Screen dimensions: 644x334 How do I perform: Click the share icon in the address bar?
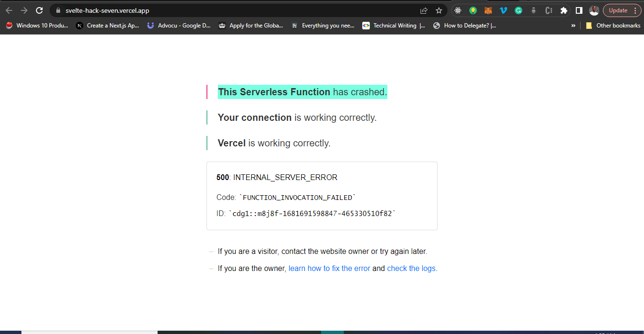[423, 10]
